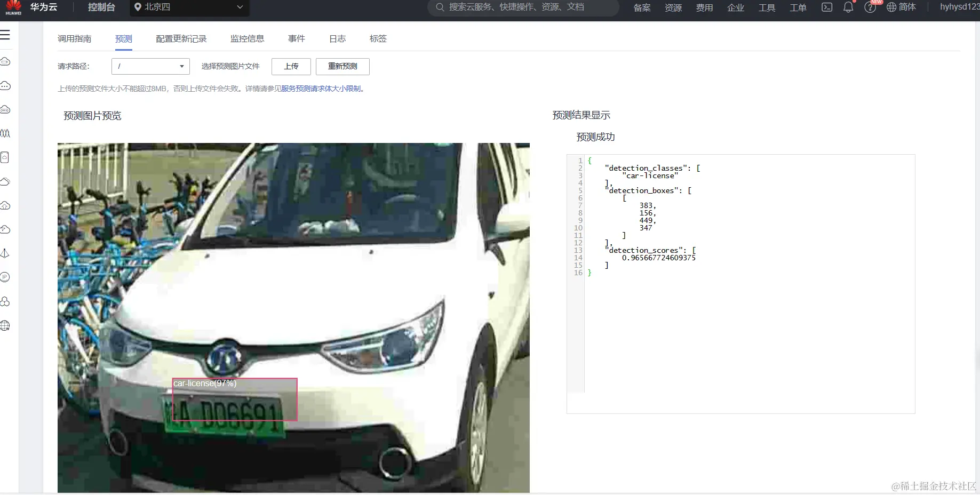
Task: Open the sidebar double-cloud icon
Action: click(x=5, y=181)
